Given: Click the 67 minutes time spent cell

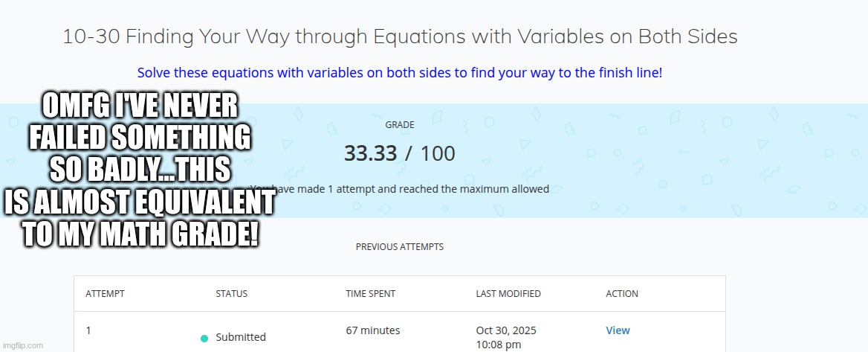Looking at the screenshot, I should click(x=373, y=330).
